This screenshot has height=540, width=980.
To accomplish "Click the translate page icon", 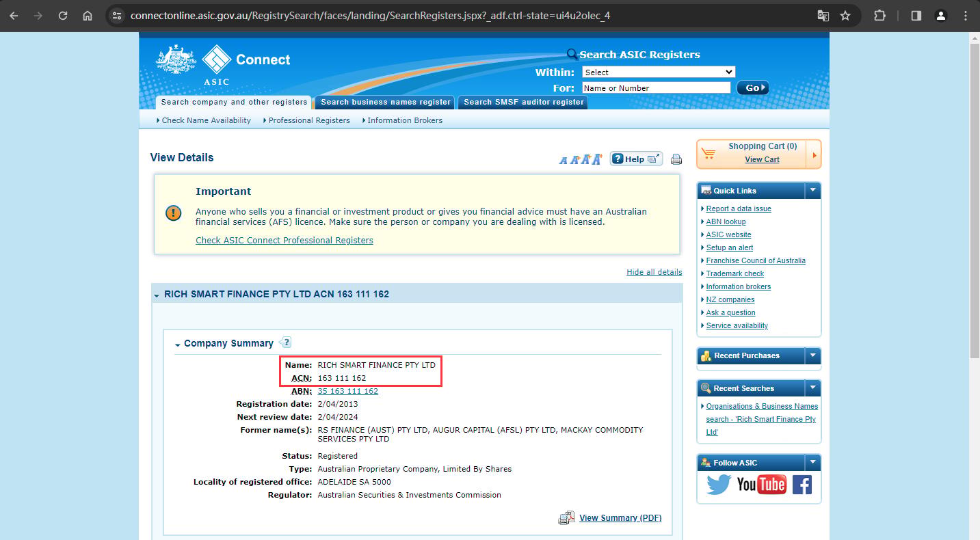I will [823, 15].
